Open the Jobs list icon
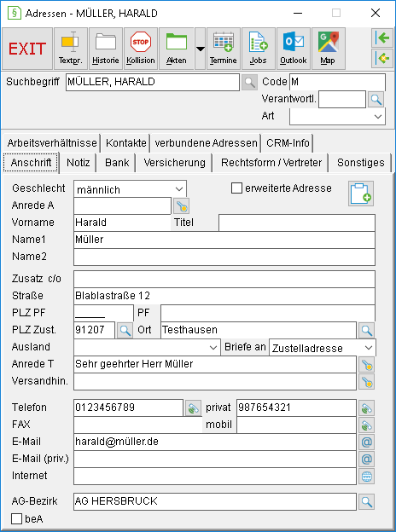The height and width of the screenshot is (532, 396). point(259,49)
